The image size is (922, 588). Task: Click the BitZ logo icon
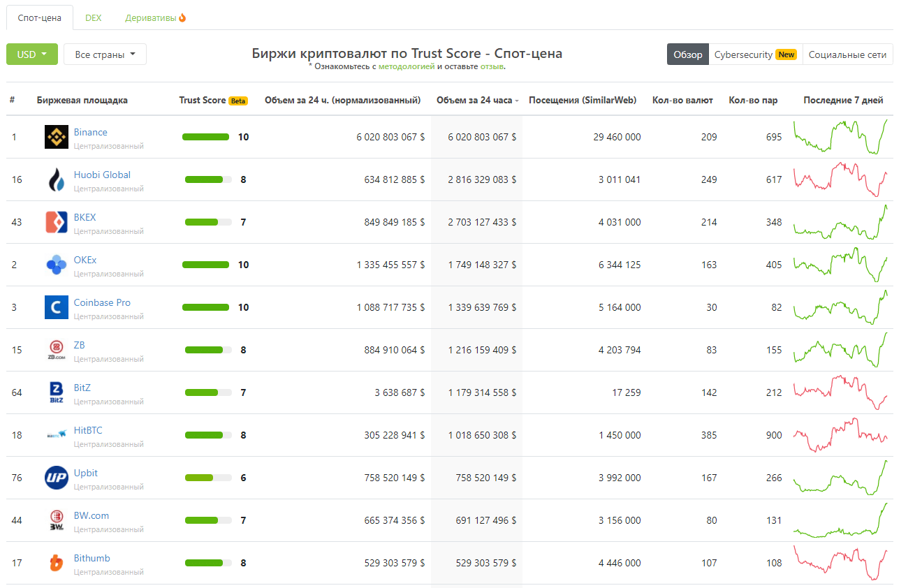click(57, 392)
